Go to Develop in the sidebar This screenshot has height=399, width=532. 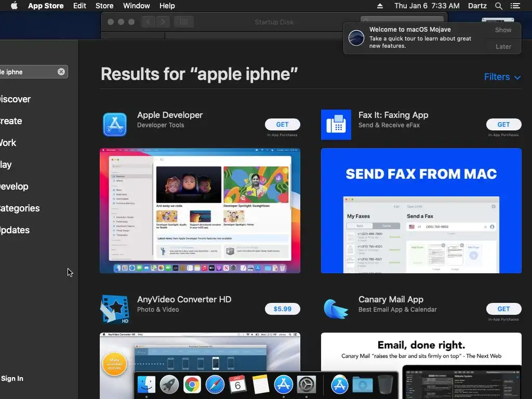tap(14, 187)
